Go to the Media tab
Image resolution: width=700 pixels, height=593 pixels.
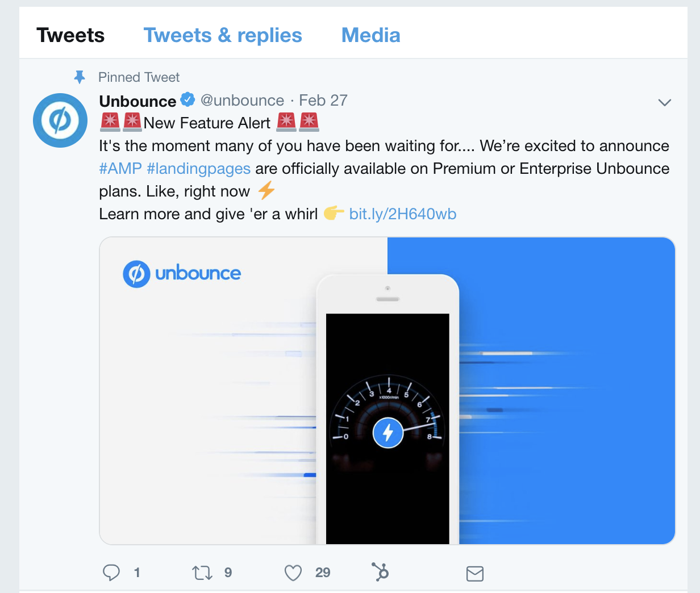[370, 35]
